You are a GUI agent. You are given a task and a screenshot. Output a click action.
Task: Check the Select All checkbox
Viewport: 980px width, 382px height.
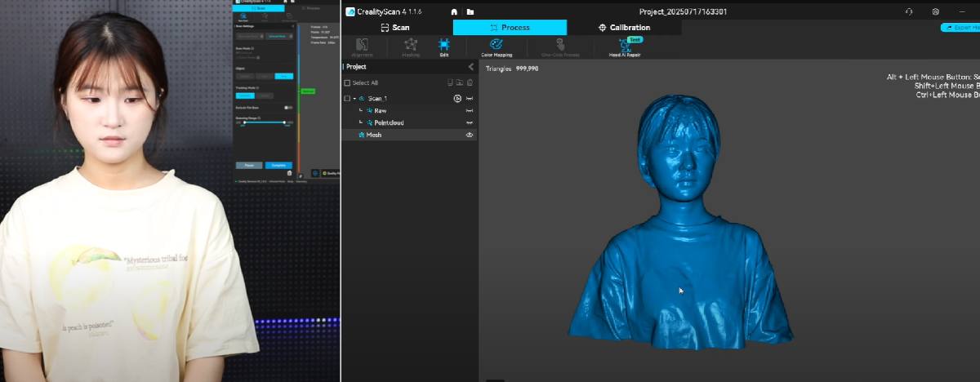pos(347,82)
